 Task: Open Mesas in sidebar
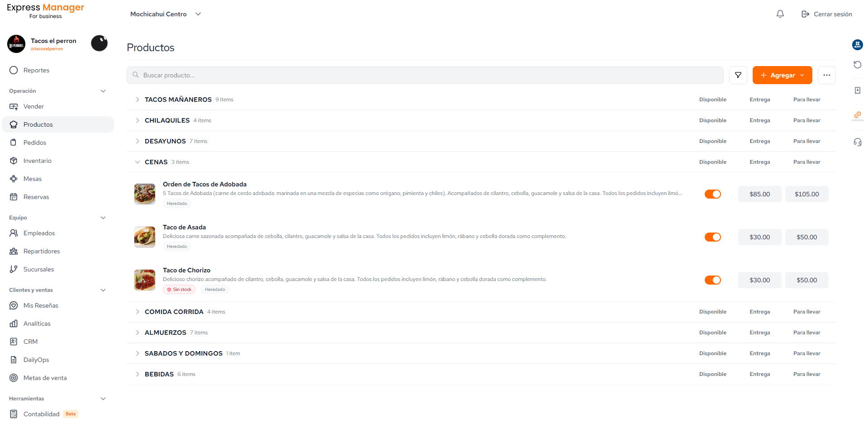pyautogui.click(x=58, y=179)
